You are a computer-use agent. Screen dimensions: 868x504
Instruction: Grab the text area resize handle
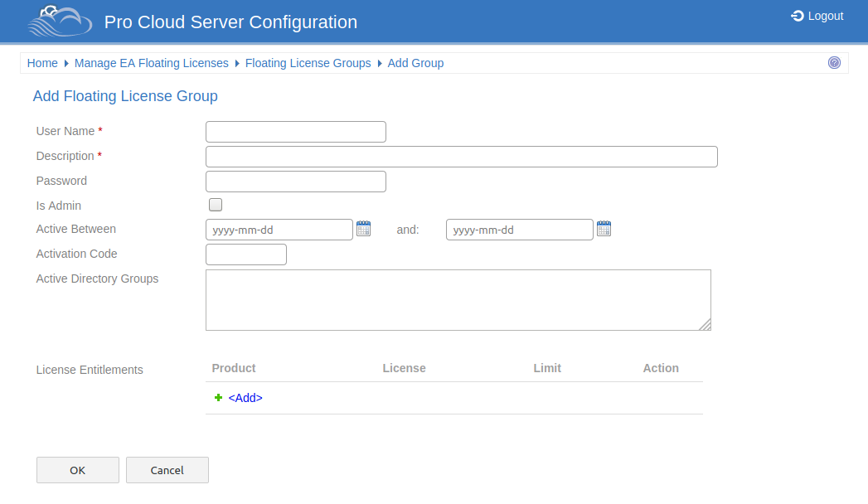coord(705,325)
